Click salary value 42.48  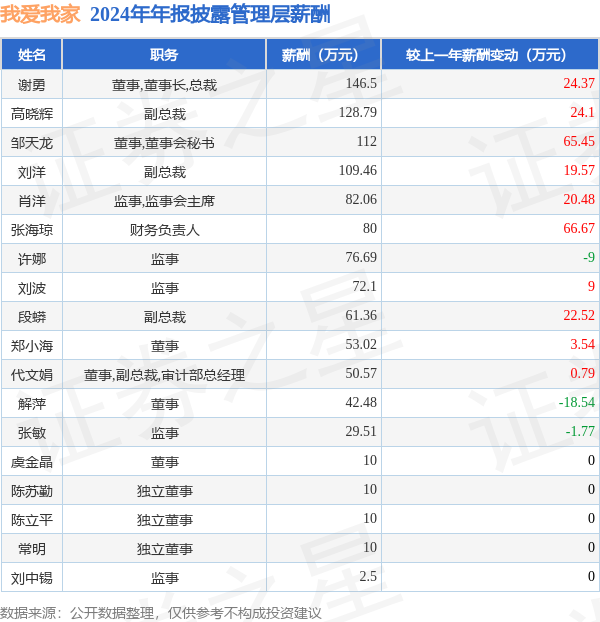point(361,402)
